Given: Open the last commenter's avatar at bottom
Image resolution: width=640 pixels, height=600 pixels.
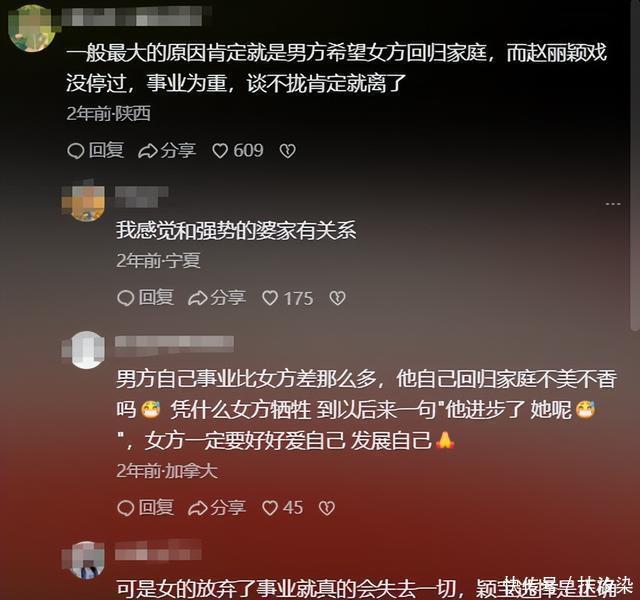Looking at the screenshot, I should (87, 560).
